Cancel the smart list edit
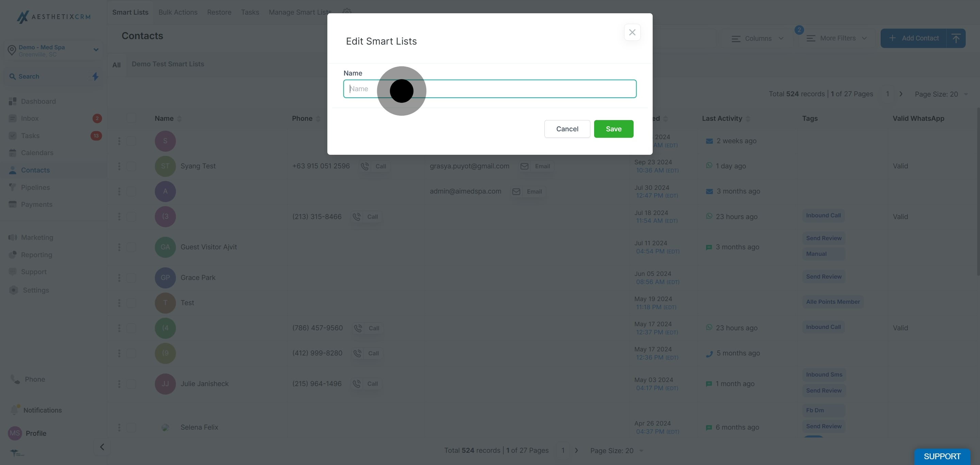The image size is (980, 465). tap(567, 129)
